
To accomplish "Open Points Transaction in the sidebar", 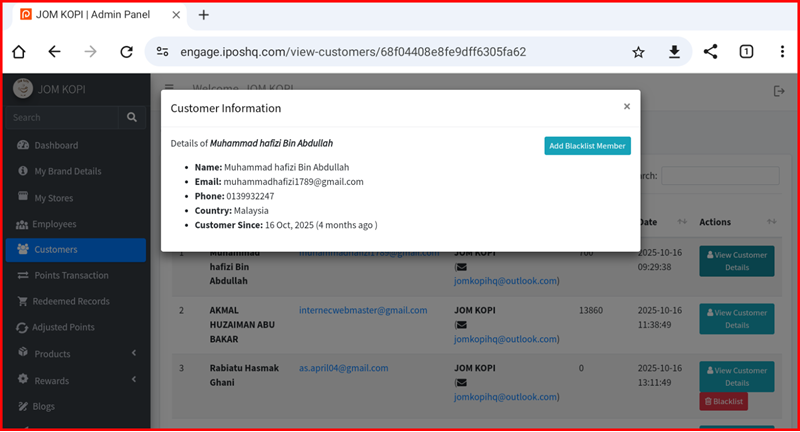I will 71,275.
